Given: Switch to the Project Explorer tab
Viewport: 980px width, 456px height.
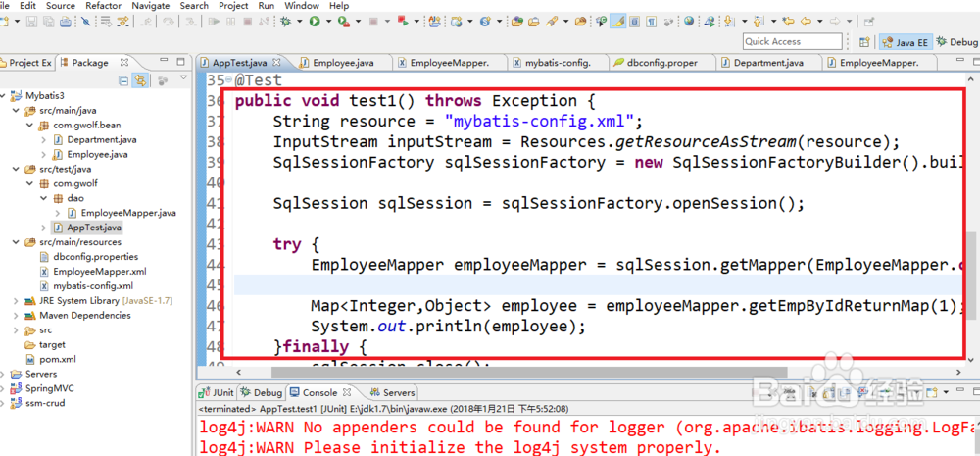Looking at the screenshot, I should tap(26, 63).
